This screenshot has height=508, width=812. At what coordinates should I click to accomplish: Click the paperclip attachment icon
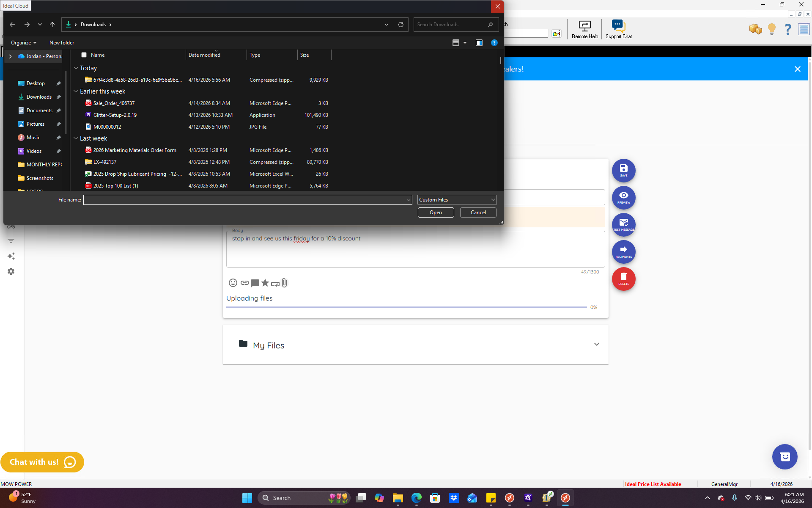coord(285,283)
